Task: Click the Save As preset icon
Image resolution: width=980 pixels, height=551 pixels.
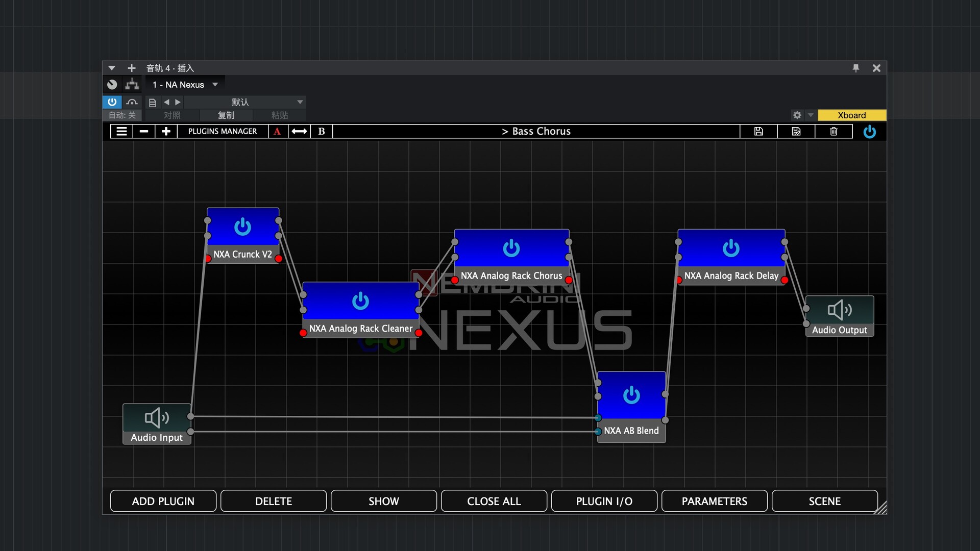Action: point(796,131)
